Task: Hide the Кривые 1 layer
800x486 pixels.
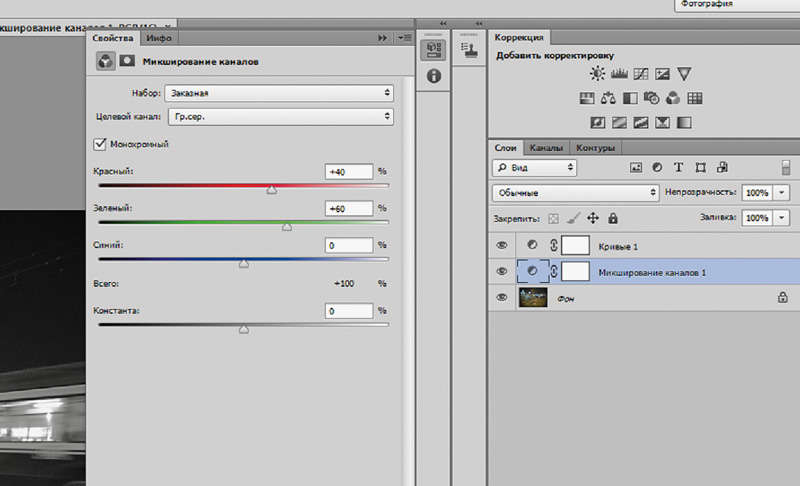Action: point(502,245)
